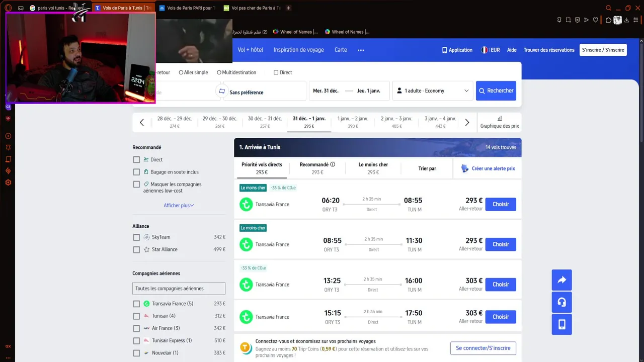Open the tab search magnifier icon
The width and height of the screenshot is (644, 362).
pos(608,8)
